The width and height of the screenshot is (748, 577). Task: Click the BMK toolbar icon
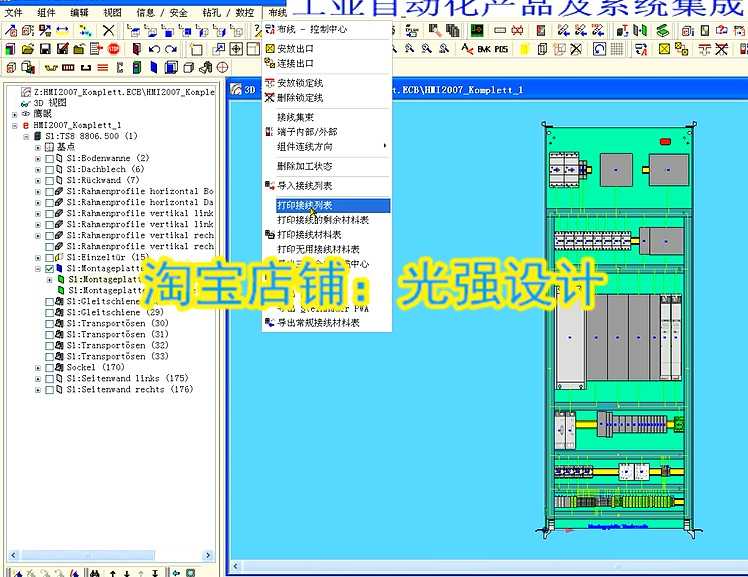point(484,49)
